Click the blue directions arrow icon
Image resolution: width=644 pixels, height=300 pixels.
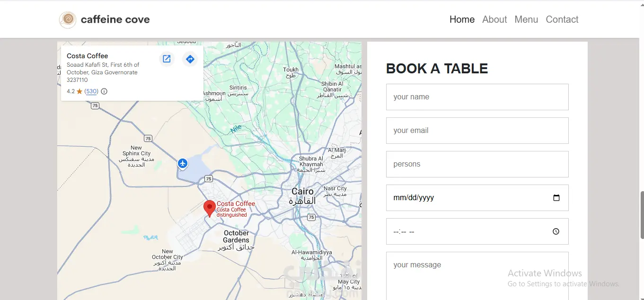[x=190, y=59]
